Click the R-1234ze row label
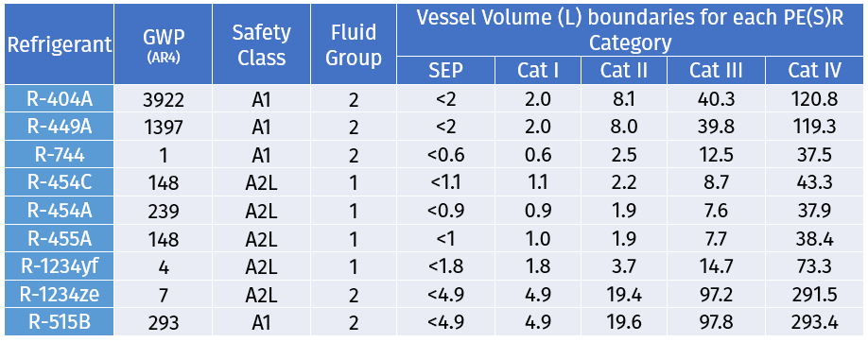This screenshot has width=868, height=342. pos(60,294)
